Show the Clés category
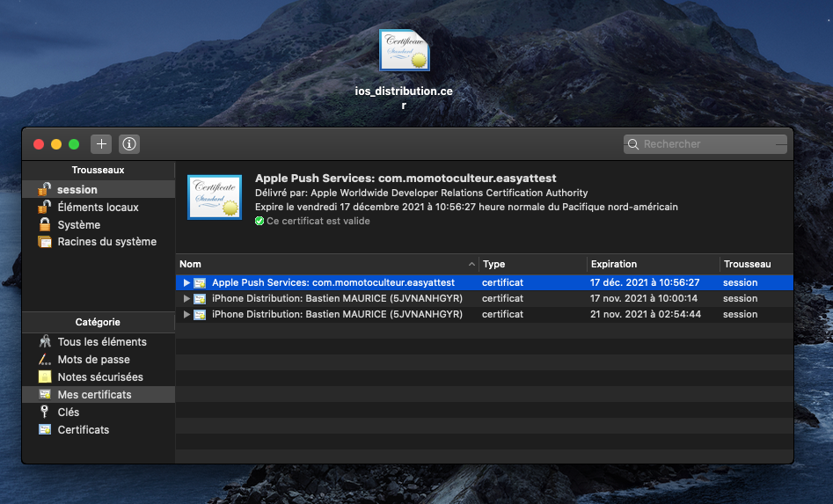Screen dimensions: 833x504 click(x=99, y=413)
